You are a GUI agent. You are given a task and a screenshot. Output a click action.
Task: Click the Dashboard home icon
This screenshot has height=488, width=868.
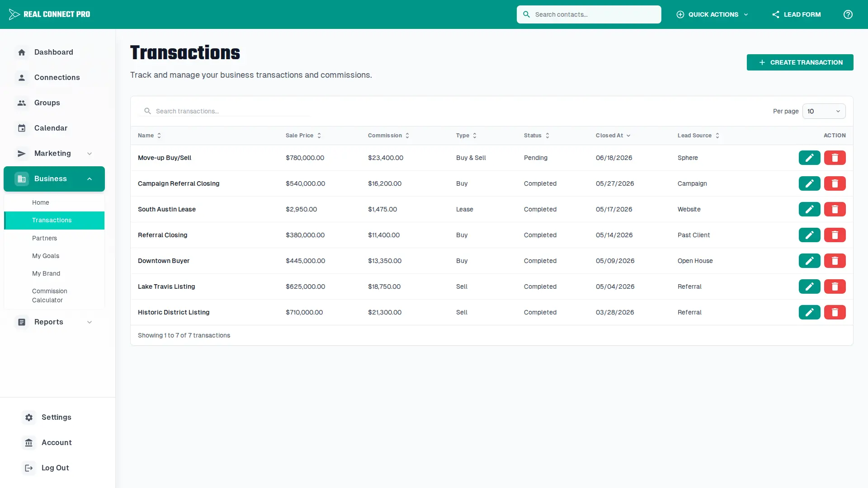pyautogui.click(x=22, y=52)
